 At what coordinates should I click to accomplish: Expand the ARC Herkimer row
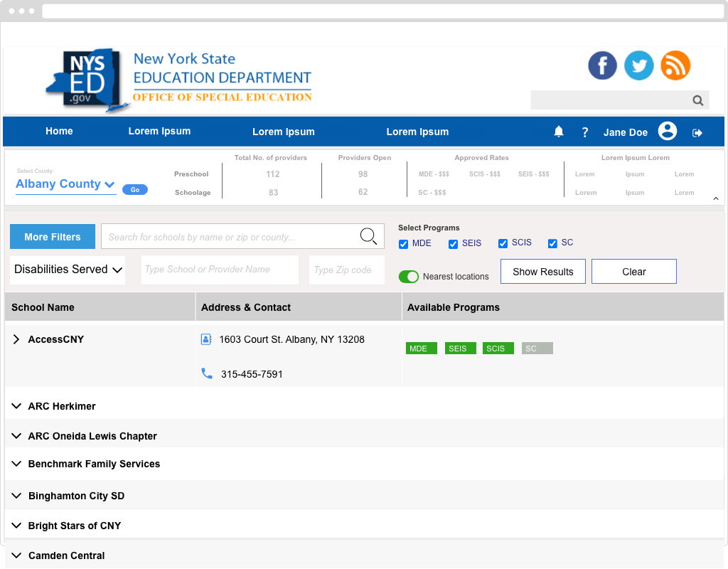[x=17, y=406]
